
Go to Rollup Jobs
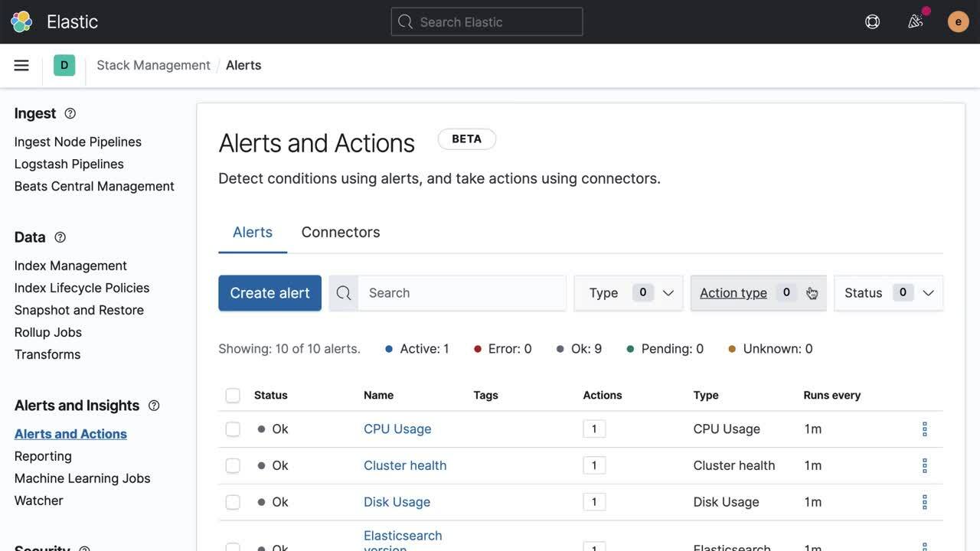pyautogui.click(x=48, y=332)
